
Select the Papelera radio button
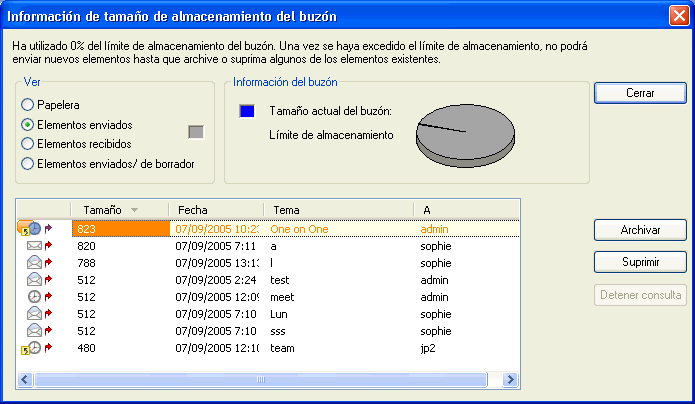click(x=27, y=105)
